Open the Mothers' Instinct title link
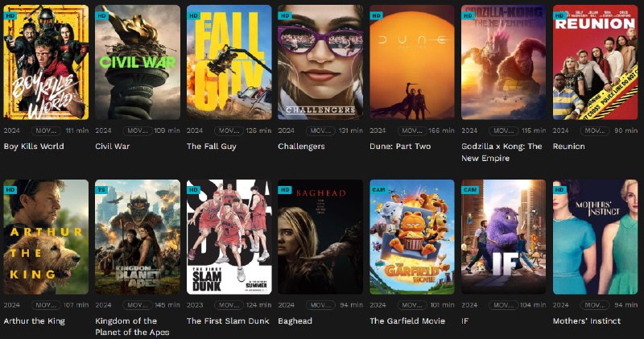Viewport: 644px width, 339px height. [587, 320]
